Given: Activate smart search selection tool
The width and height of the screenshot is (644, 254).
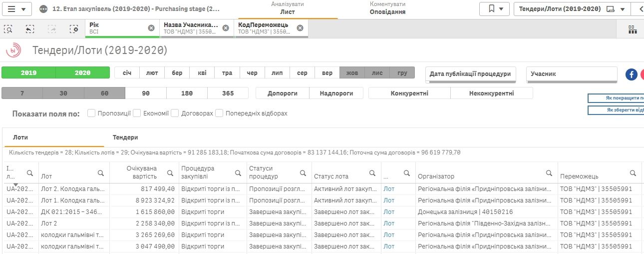Looking at the screenshot, I should pos(8,29).
